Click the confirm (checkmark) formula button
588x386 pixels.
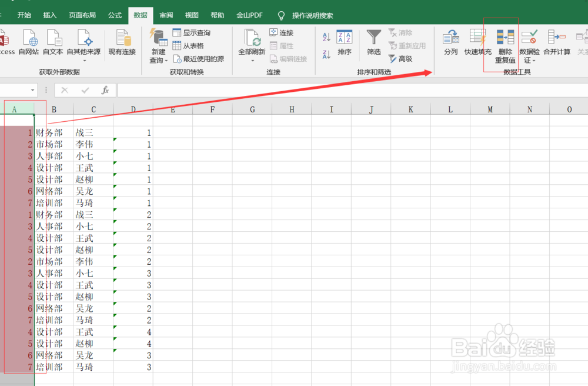[85, 90]
